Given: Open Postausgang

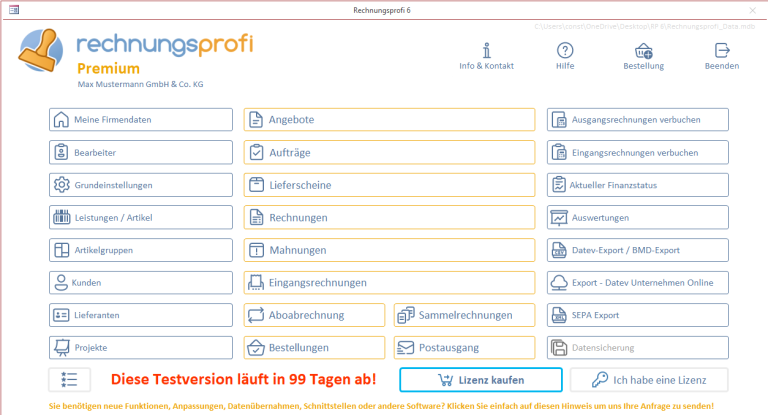Looking at the screenshot, I should tap(464, 347).
